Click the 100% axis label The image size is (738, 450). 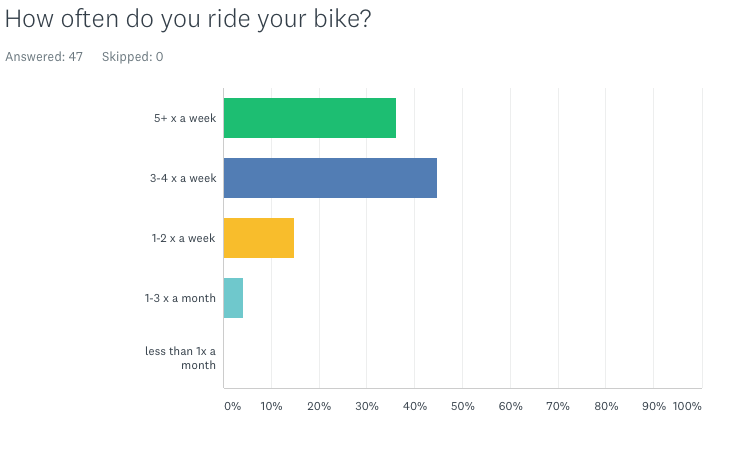pos(687,406)
